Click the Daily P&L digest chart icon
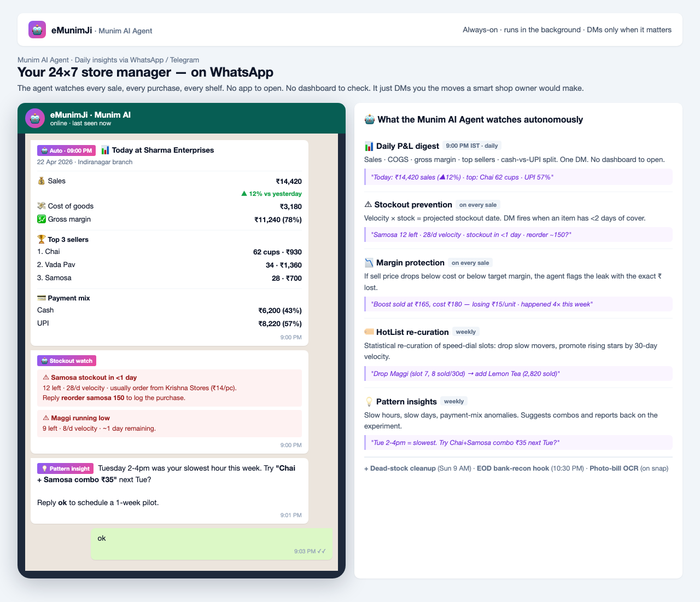The width and height of the screenshot is (700, 602). pyautogui.click(x=369, y=146)
